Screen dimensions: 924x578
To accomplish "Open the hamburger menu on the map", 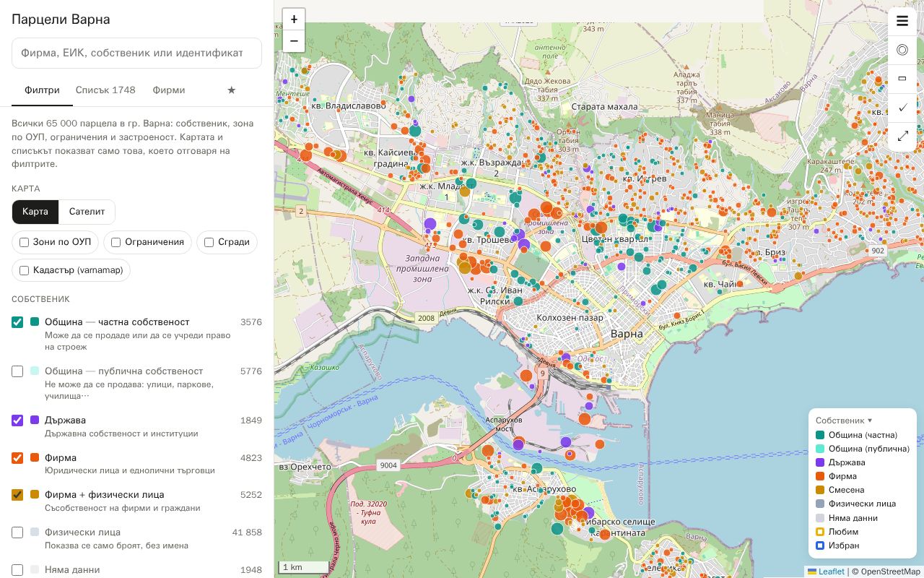I will (x=902, y=22).
